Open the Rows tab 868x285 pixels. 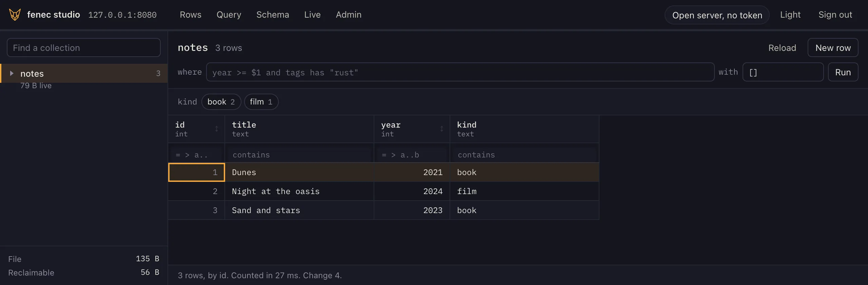coord(191,15)
